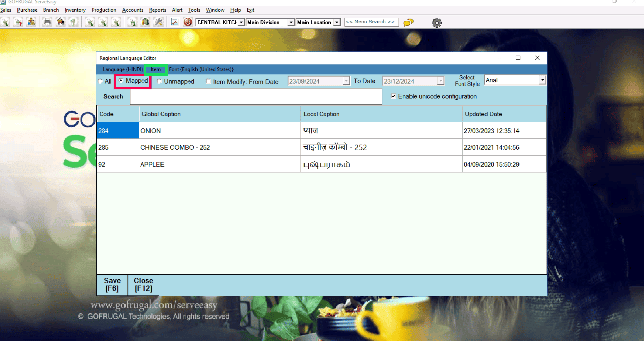Click into the Search text field
This screenshot has height=341, width=644.
pyautogui.click(x=256, y=97)
